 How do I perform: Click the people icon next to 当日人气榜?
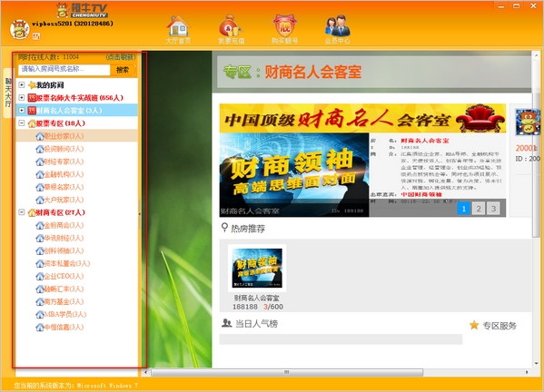(x=226, y=323)
